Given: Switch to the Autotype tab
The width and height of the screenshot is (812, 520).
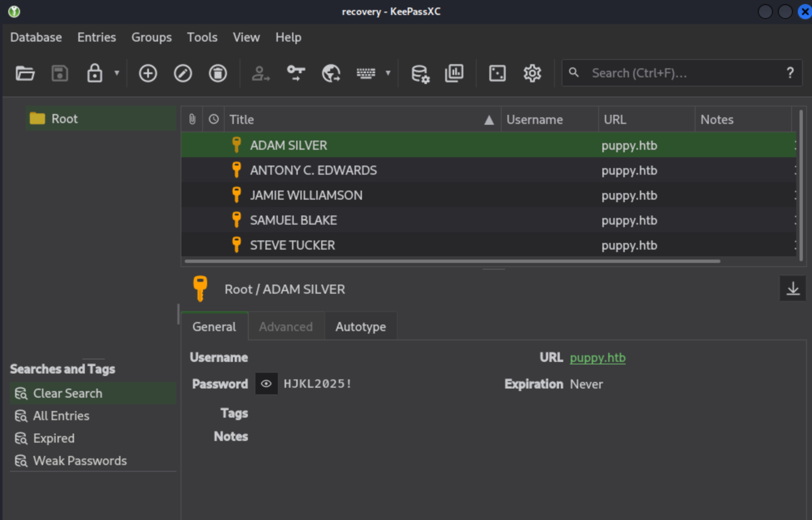Looking at the screenshot, I should pos(360,327).
